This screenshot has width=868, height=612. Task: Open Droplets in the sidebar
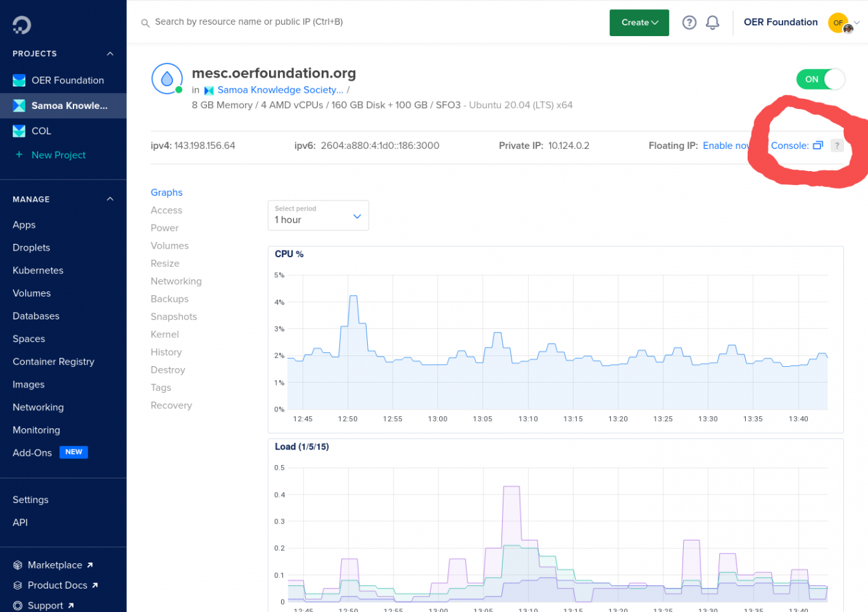click(31, 247)
